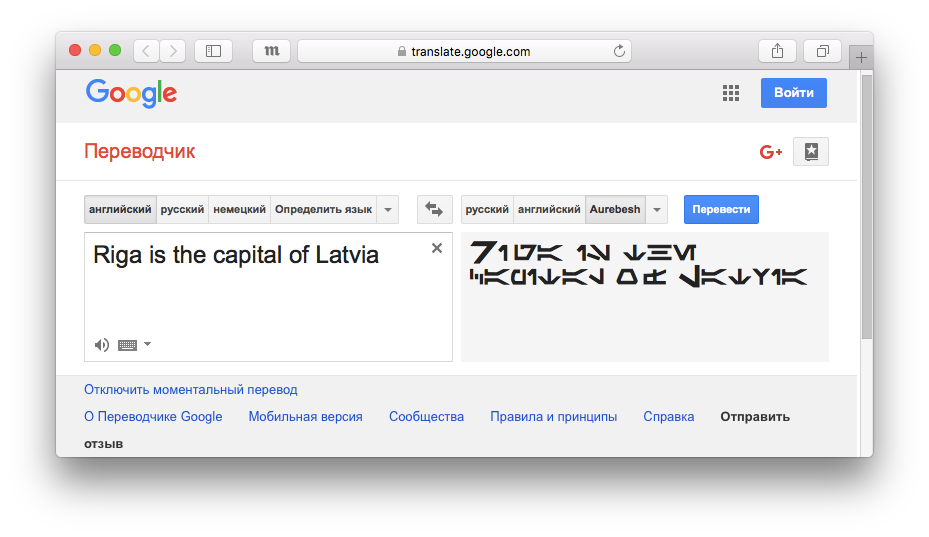Clear source text with X icon

tap(437, 249)
